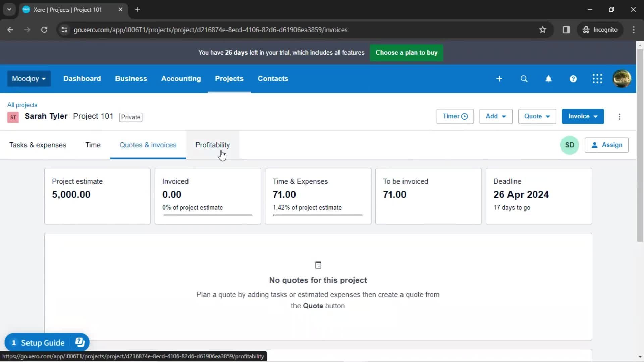Image resolution: width=644 pixels, height=362 pixels.
Task: Open the Contacts menu
Action: pos(273,79)
